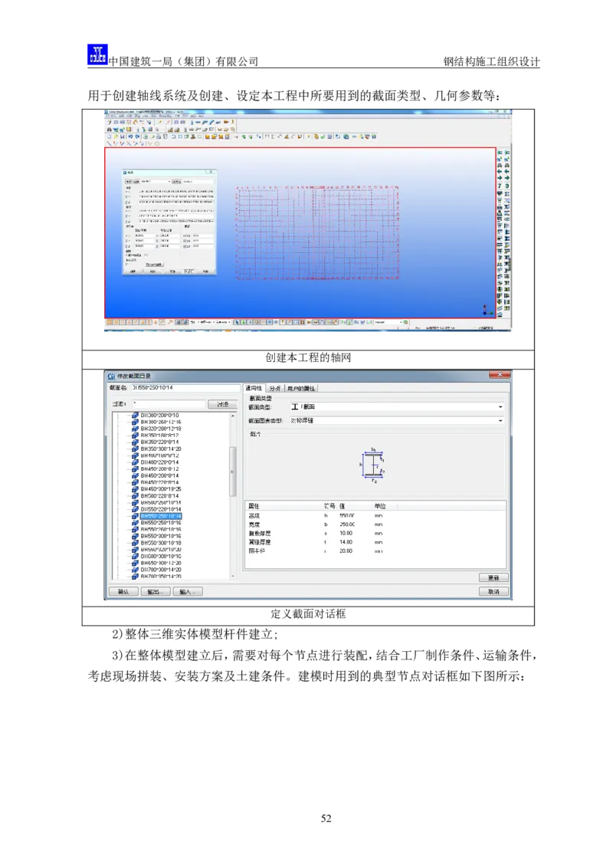Image resolution: width=613 pixels, height=868 pixels.
Task: Click the 修改截面目录 dialog title bar icon
Action: tap(111, 376)
